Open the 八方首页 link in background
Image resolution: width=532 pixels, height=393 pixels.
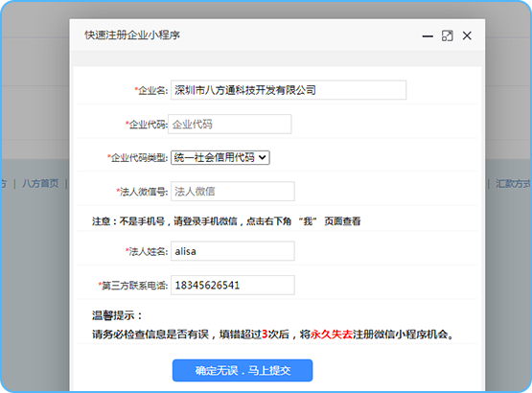pos(40,184)
